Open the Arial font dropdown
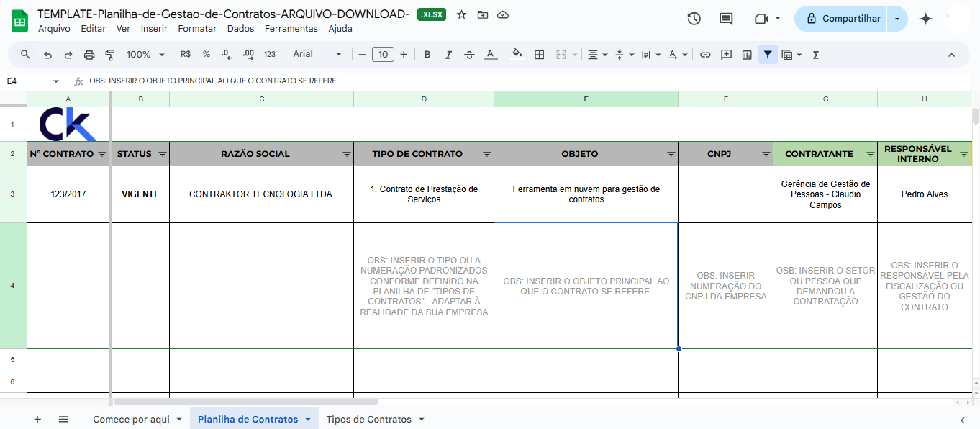The width and height of the screenshot is (980, 429). tap(317, 55)
